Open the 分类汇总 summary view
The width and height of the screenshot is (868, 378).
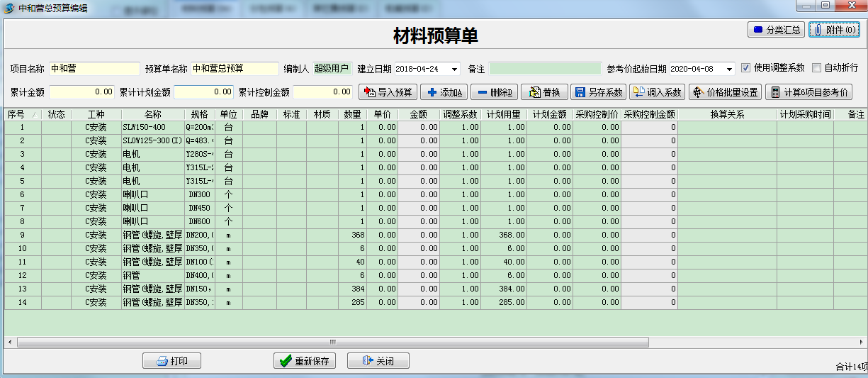click(776, 30)
